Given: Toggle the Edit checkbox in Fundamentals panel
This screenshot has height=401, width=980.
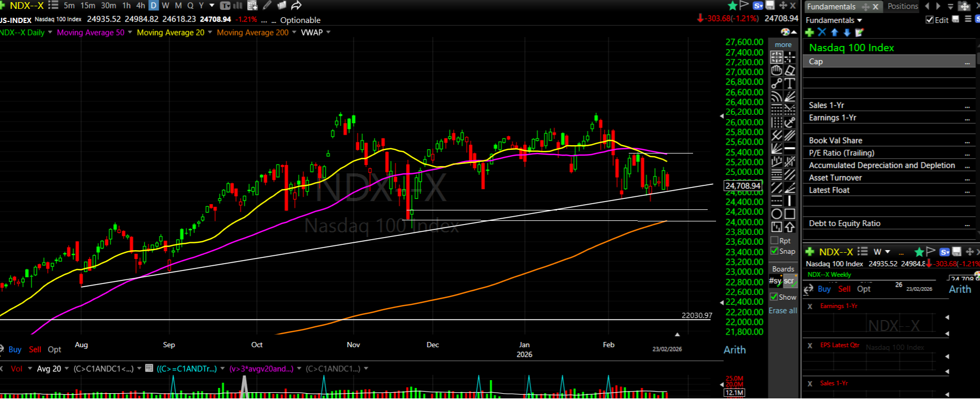Looking at the screenshot, I should (929, 20).
